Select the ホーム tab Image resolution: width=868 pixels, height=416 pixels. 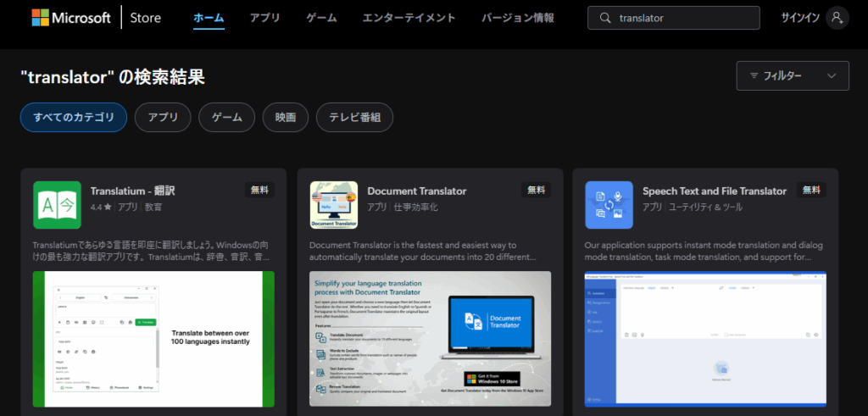209,18
